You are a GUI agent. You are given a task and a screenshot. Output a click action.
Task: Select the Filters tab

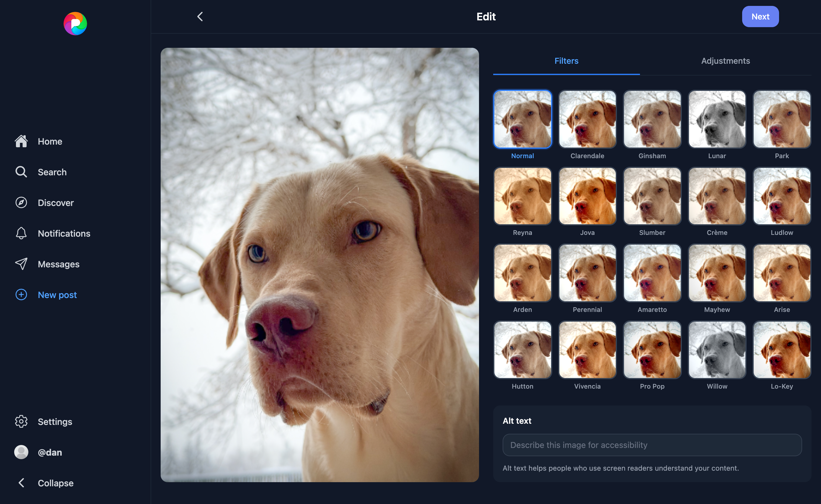coord(566,61)
